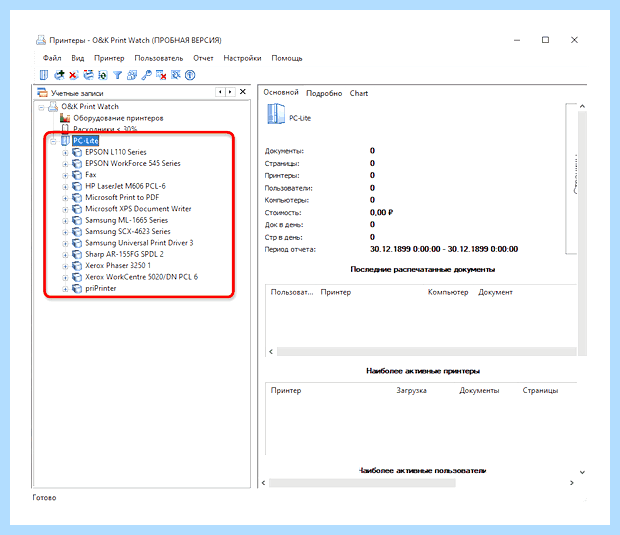The width and height of the screenshot is (620, 535).
Task: Switch to the Подробно tab
Action: click(x=324, y=93)
